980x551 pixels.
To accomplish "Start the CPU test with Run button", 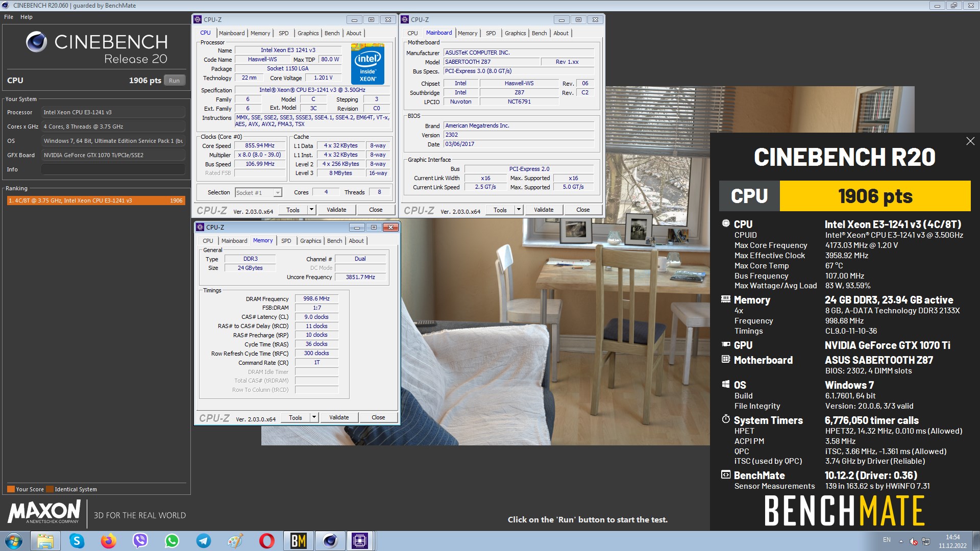I will tap(174, 81).
